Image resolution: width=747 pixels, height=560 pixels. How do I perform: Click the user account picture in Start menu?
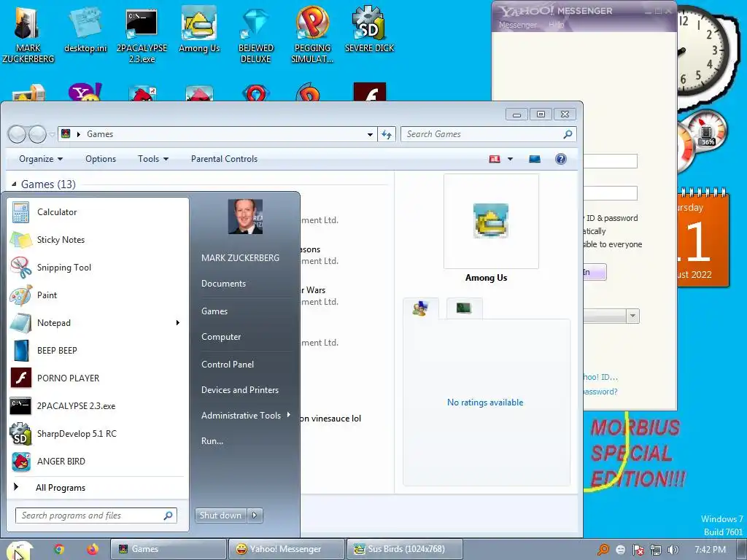click(x=245, y=217)
